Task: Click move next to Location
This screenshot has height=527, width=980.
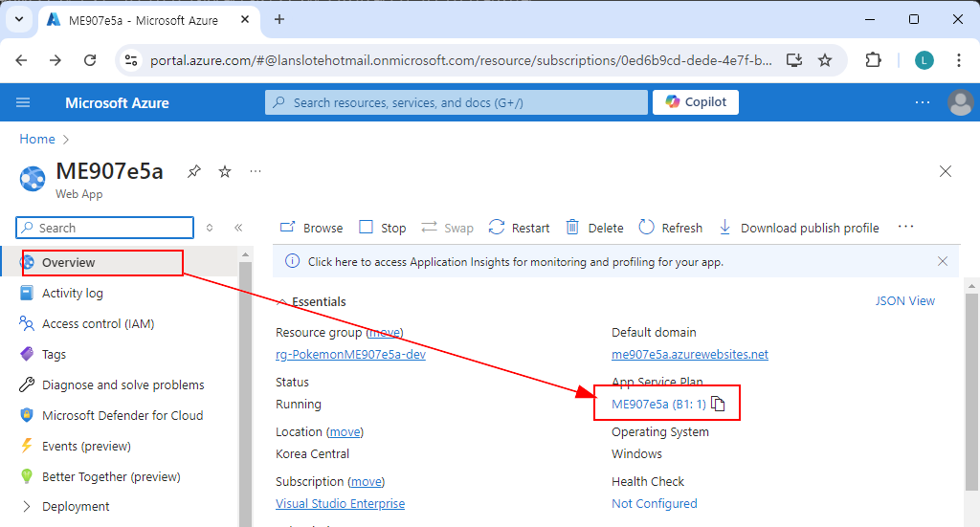Action: (345, 432)
